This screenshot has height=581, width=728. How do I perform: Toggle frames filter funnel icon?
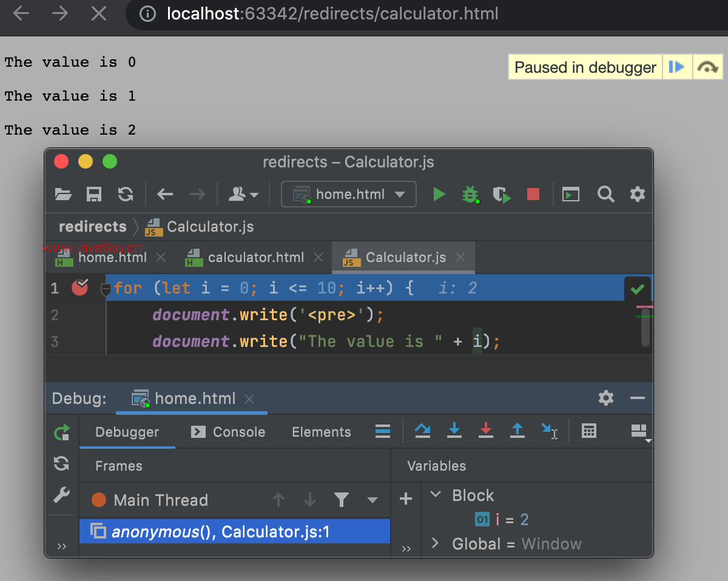coord(342,500)
